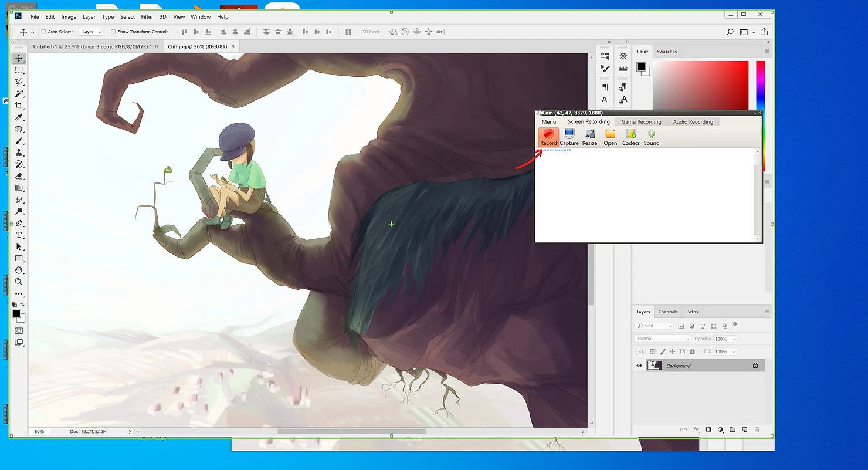Select the Pen tool
Viewport: 868px width, 470px height.
[x=19, y=223]
